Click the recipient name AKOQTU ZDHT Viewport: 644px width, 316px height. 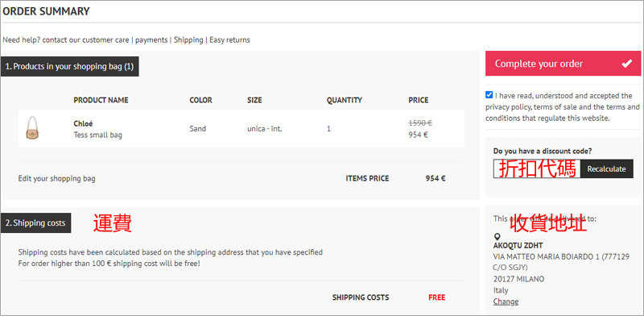tap(518, 246)
